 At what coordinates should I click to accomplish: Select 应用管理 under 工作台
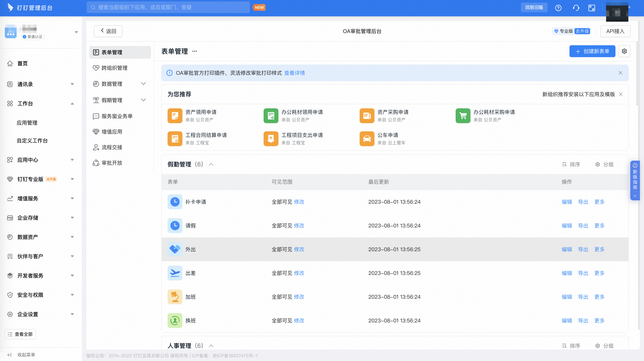point(27,123)
